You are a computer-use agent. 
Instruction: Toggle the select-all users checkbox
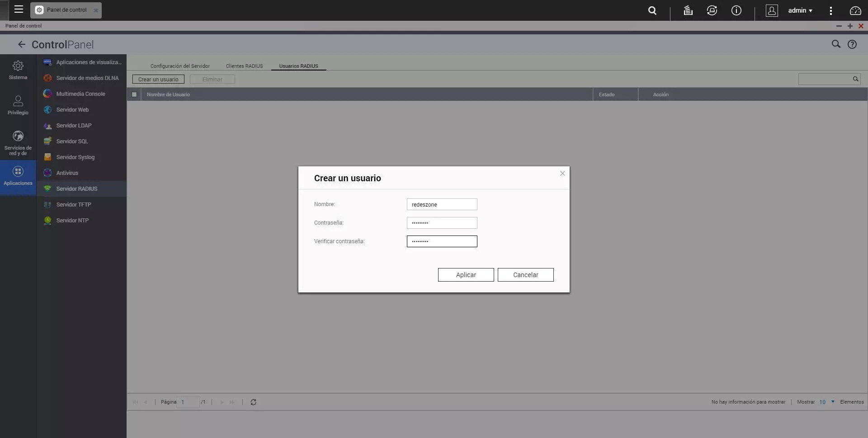(x=134, y=94)
